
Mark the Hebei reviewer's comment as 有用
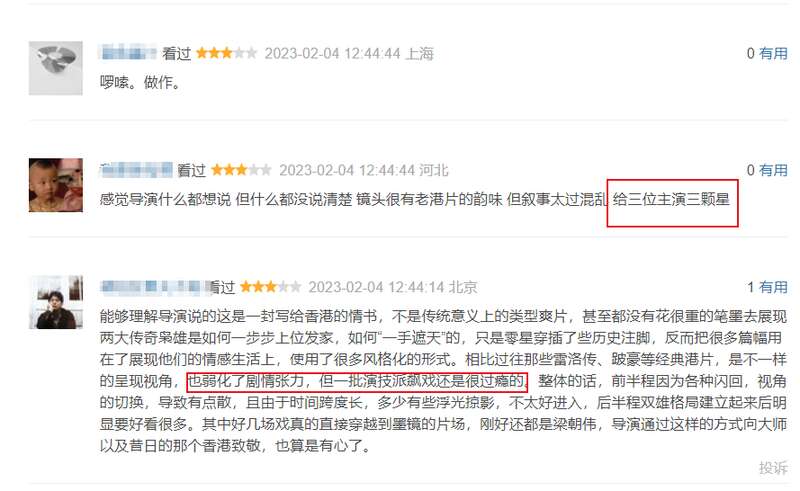[772, 170]
